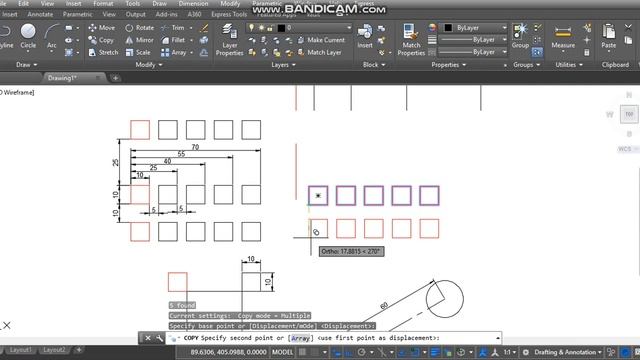Click Make Current layer button
The width and height of the screenshot is (640, 360).
pos(321,40)
